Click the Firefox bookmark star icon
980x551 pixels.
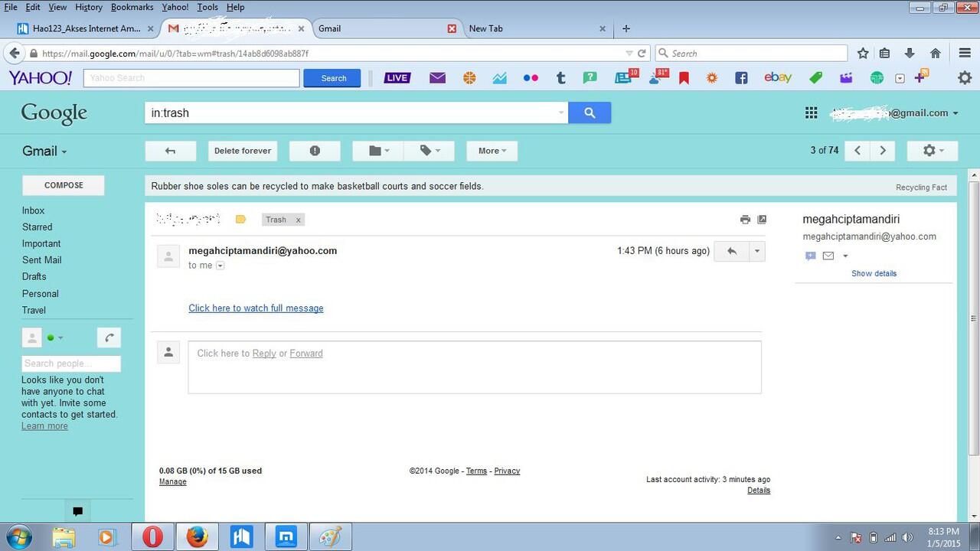[x=863, y=54]
